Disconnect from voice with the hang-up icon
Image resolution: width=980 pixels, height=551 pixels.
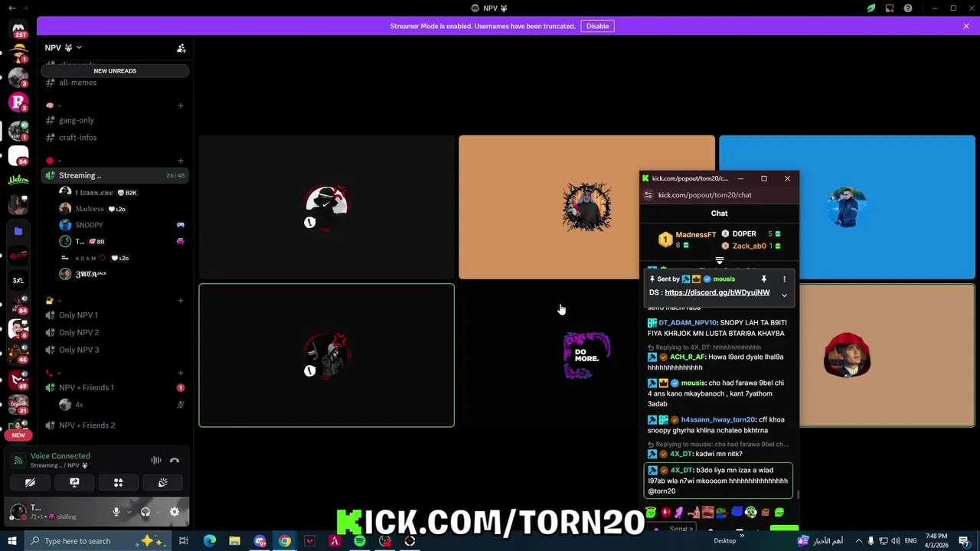tap(175, 460)
